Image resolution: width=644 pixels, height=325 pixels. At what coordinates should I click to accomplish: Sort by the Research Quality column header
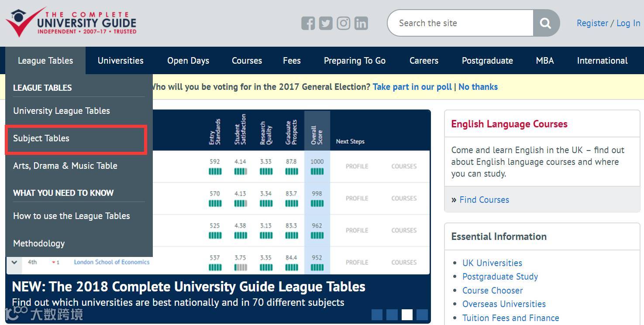(x=266, y=133)
